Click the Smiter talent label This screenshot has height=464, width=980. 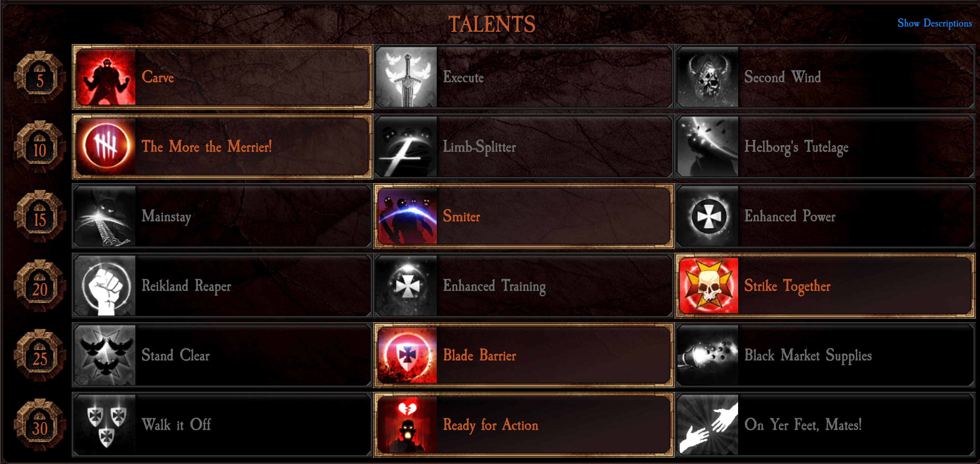(461, 216)
